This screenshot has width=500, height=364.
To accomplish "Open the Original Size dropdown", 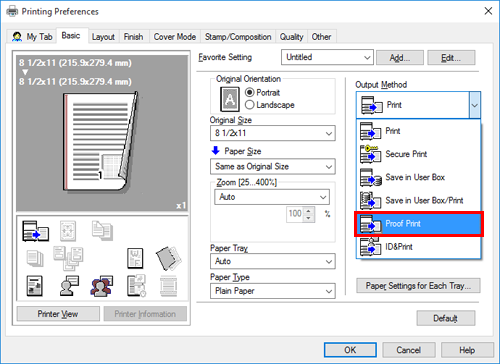I will click(x=273, y=133).
